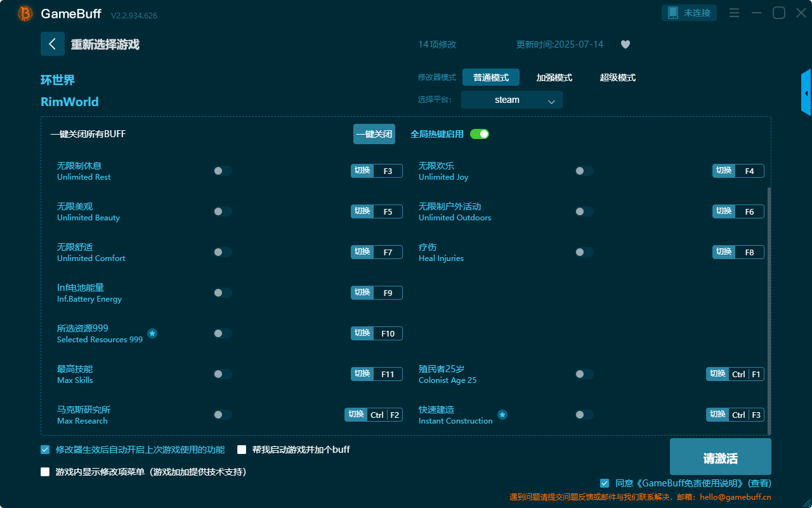The height and width of the screenshot is (508, 812).
Task: Enable Unlimited Rest toggle
Action: tap(222, 170)
